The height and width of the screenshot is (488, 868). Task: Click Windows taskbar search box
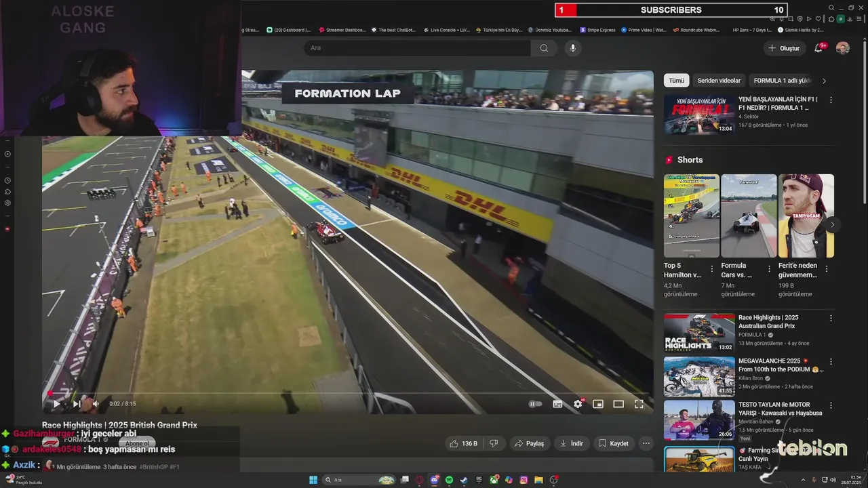[x=359, y=480]
